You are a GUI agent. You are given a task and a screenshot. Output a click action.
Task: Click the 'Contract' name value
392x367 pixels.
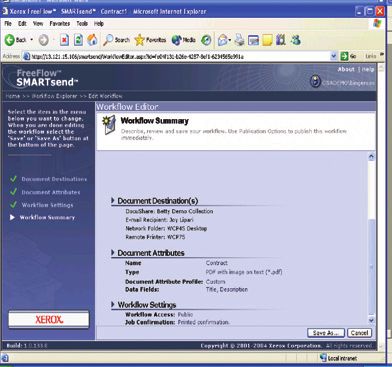(x=217, y=263)
